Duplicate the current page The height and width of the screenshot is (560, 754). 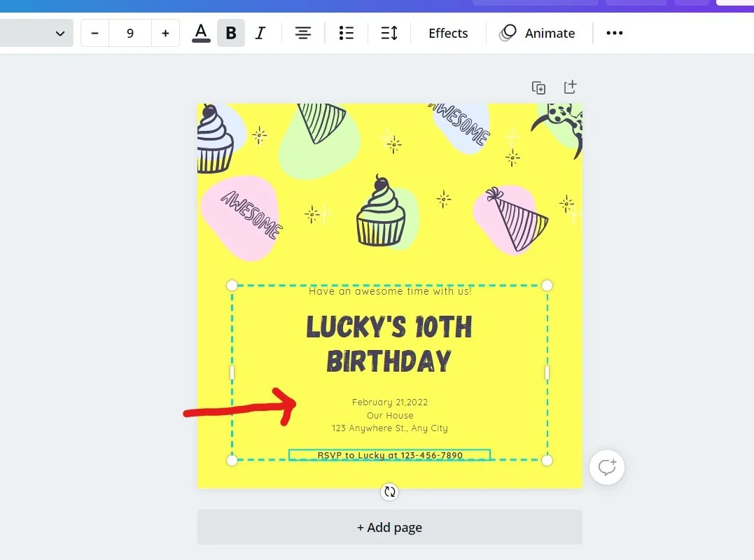tap(538, 87)
